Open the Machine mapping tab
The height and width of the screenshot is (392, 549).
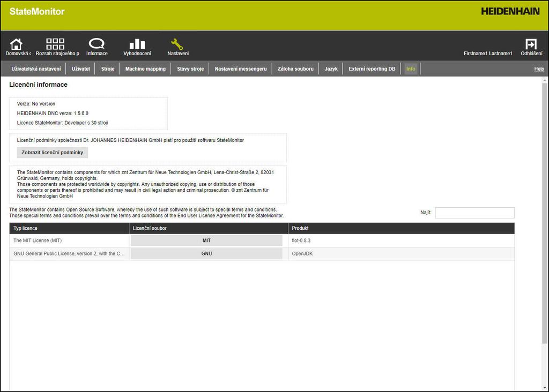tap(146, 69)
